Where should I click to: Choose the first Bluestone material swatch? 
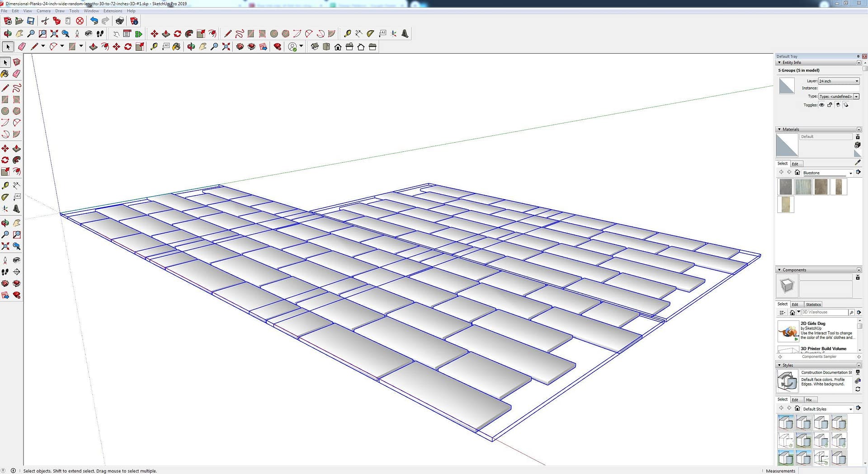[785, 187]
